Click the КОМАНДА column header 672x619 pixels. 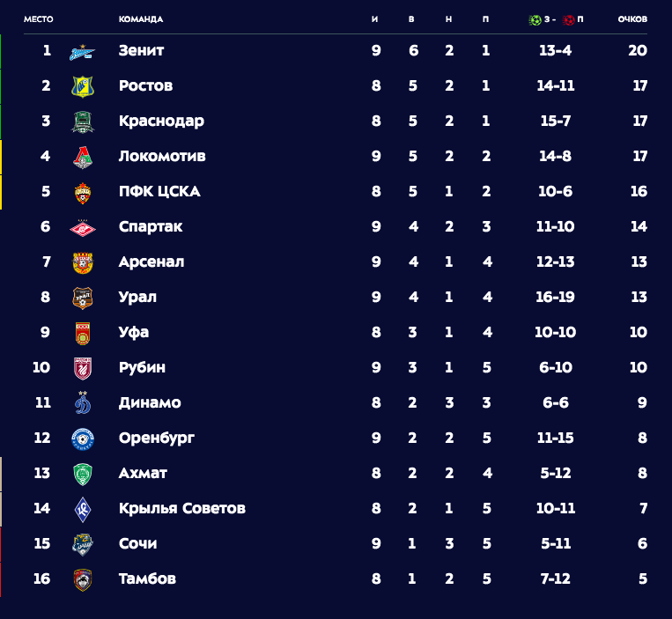tap(141, 19)
